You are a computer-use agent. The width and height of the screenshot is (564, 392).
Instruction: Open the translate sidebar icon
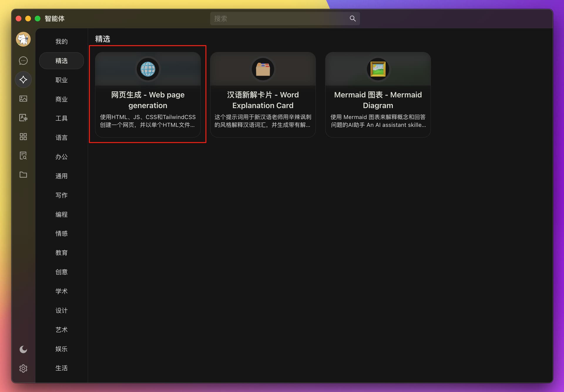click(23, 118)
